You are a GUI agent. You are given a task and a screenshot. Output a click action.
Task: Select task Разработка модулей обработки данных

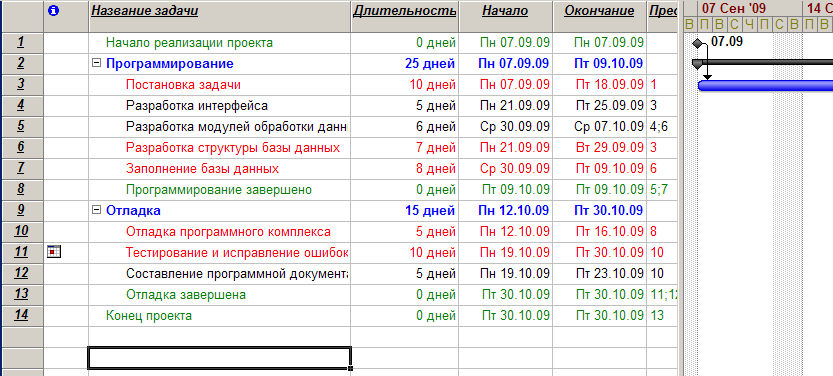[236, 126]
